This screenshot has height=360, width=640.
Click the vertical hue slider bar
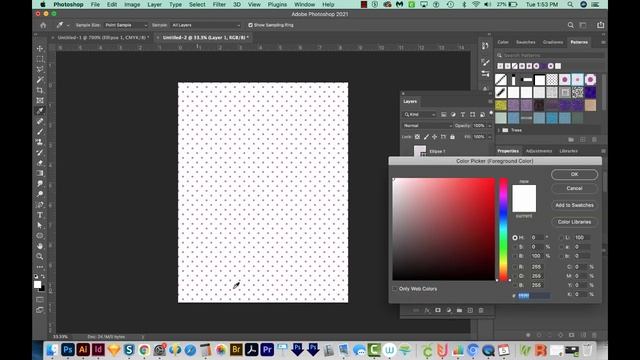(504, 229)
